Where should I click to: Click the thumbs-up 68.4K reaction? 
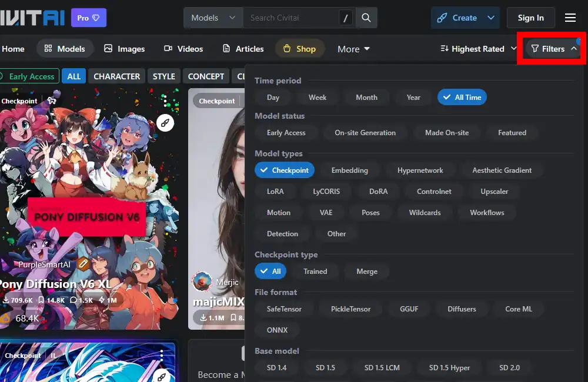20,319
